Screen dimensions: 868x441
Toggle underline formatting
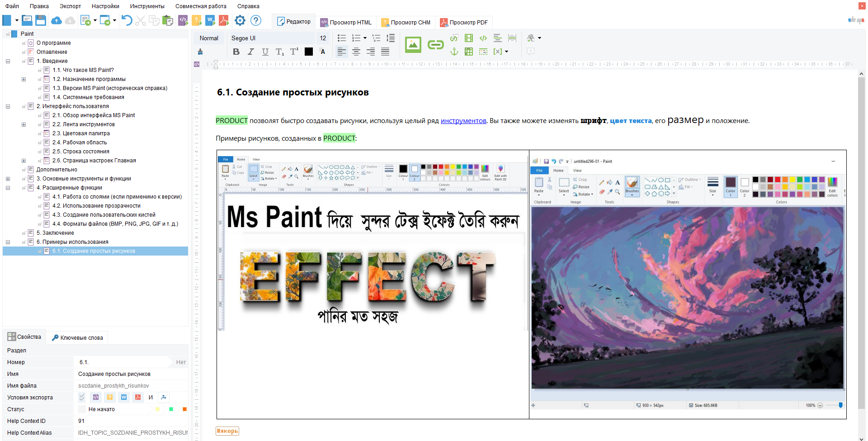(265, 52)
